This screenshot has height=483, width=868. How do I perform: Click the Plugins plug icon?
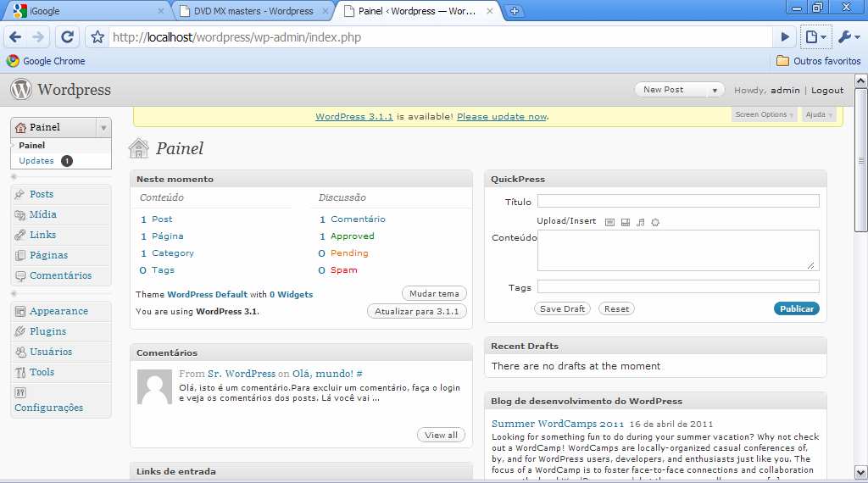(20, 331)
